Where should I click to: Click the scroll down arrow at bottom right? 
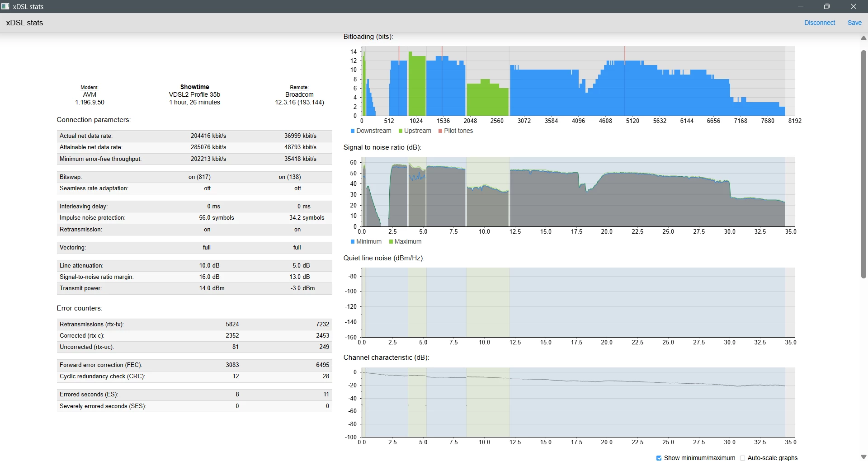[x=863, y=457]
